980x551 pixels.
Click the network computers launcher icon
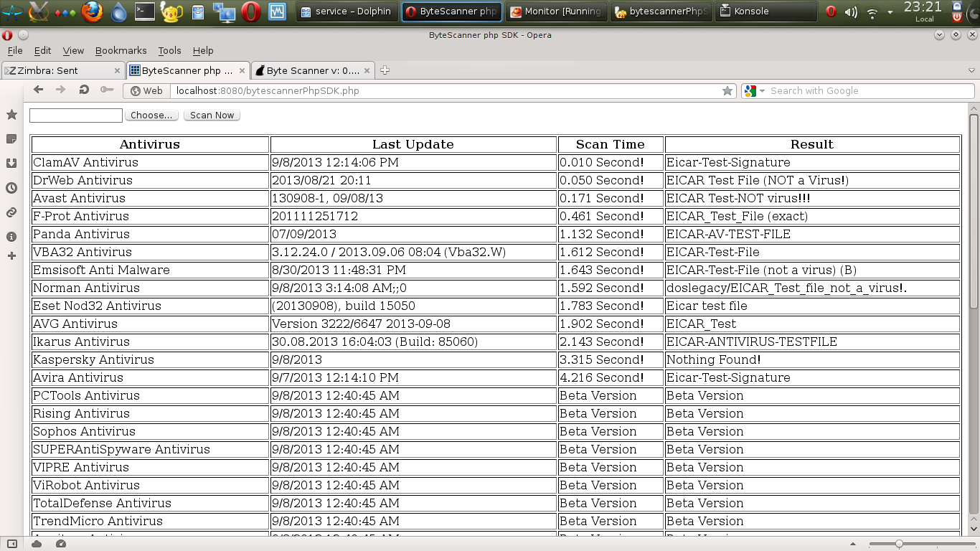pyautogui.click(x=225, y=11)
